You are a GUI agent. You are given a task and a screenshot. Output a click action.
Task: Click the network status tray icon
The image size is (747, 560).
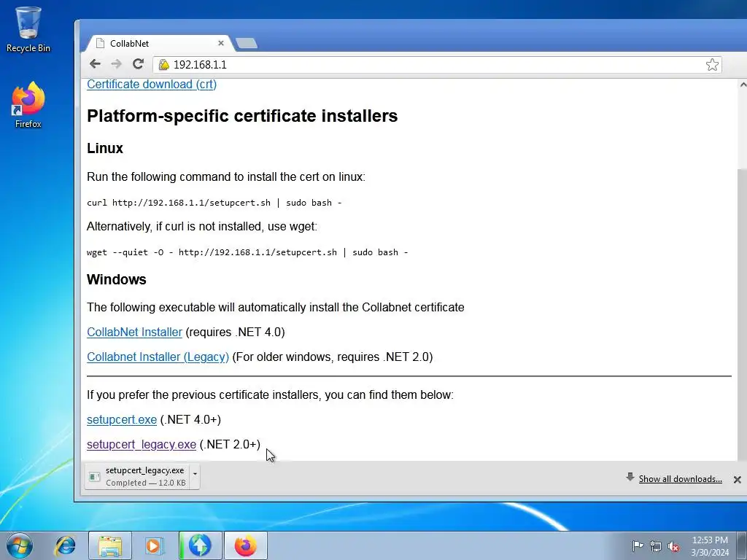[656, 546]
